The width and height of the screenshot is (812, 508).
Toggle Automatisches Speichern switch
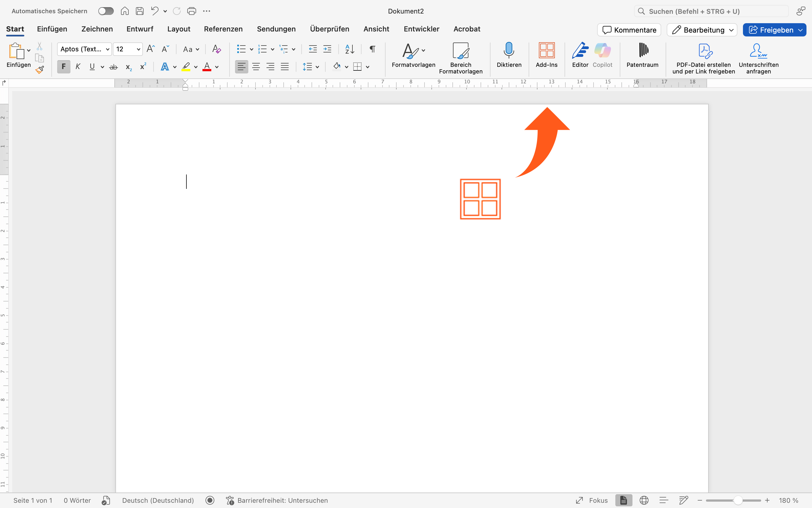(106, 11)
